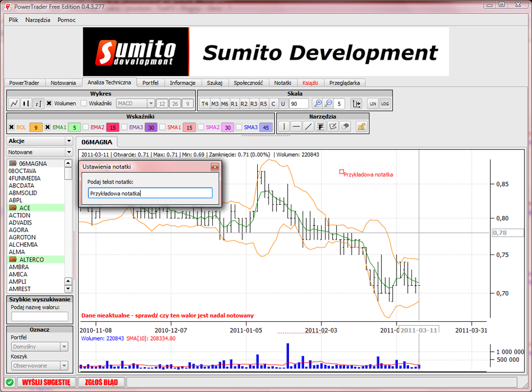
Task: Click the ZGŁOŚ BŁĄD button
Action: pos(101,382)
